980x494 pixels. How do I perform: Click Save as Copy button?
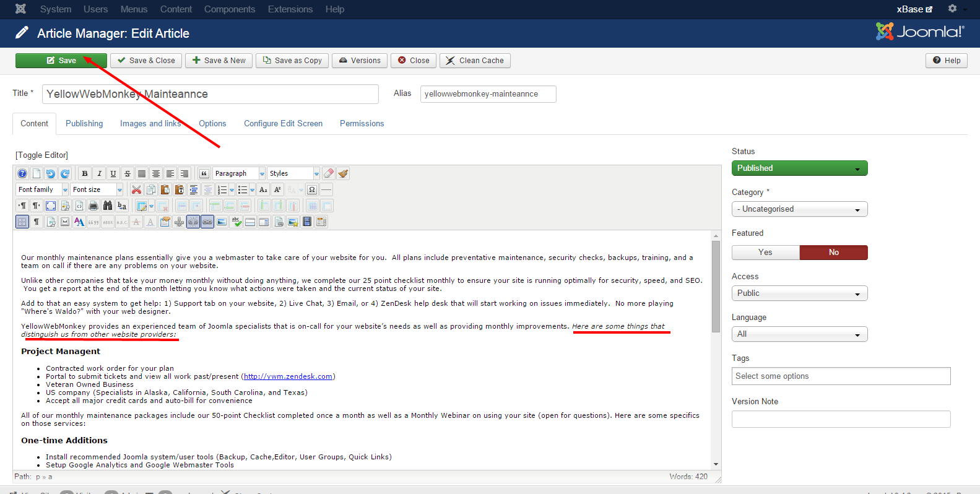pos(292,61)
